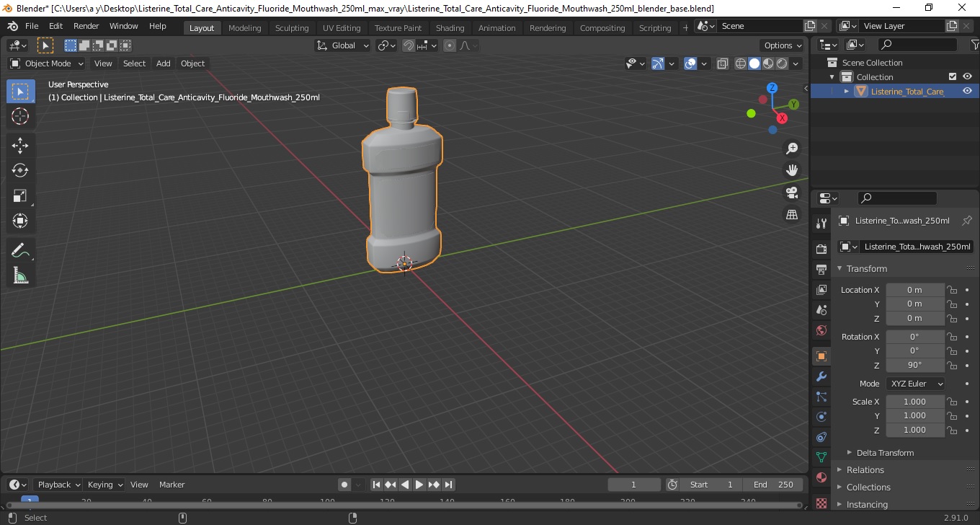Pin the properties editor context
Viewport: 980px width, 525px height.
[x=967, y=221]
